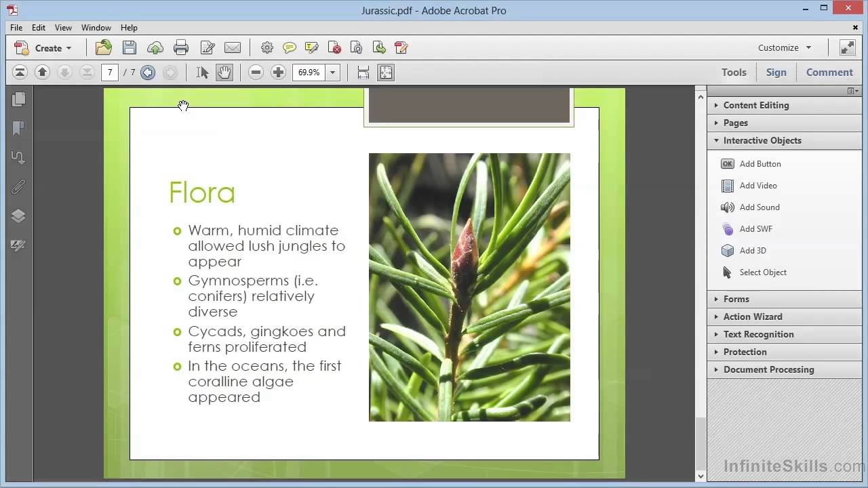Click Add Sound tool
The height and width of the screenshot is (488, 868).
(x=751, y=207)
